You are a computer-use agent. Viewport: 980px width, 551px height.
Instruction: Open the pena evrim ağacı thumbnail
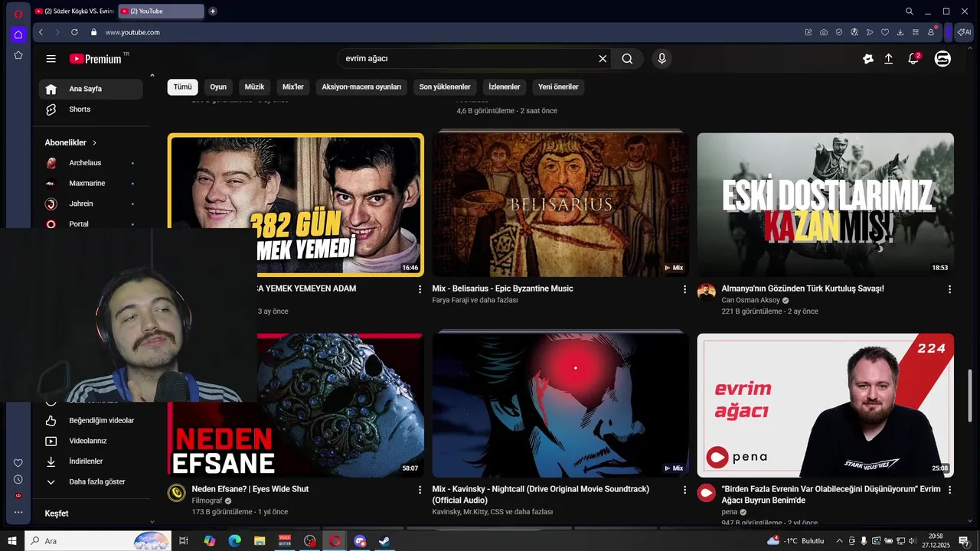(825, 406)
